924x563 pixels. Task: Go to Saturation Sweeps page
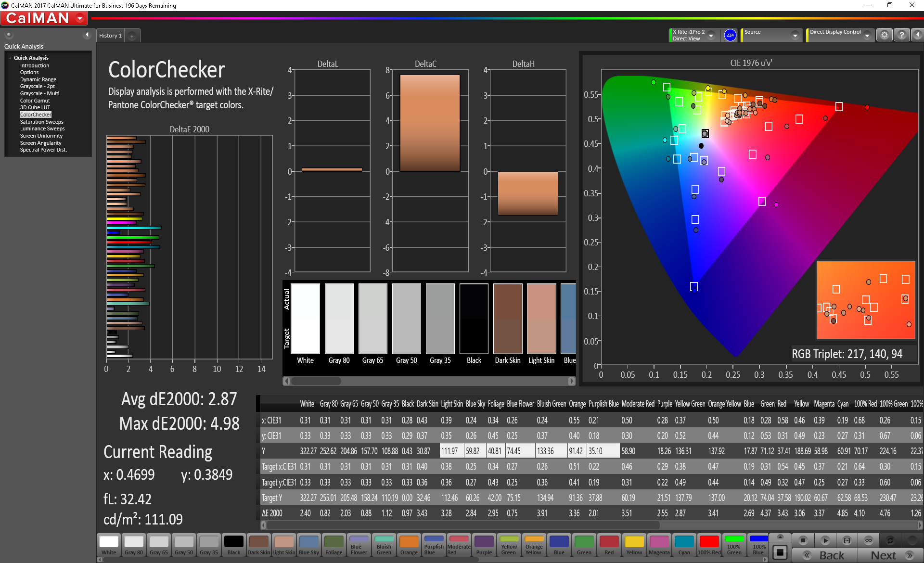point(41,122)
